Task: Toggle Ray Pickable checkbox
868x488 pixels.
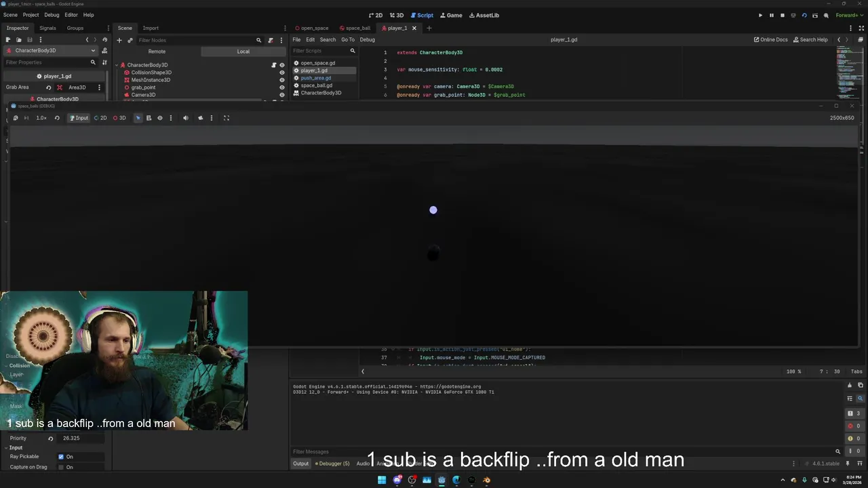Action: (x=61, y=457)
